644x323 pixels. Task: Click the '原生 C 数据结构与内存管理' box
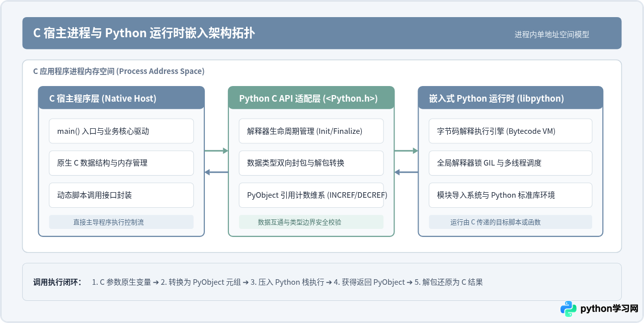pos(121,163)
